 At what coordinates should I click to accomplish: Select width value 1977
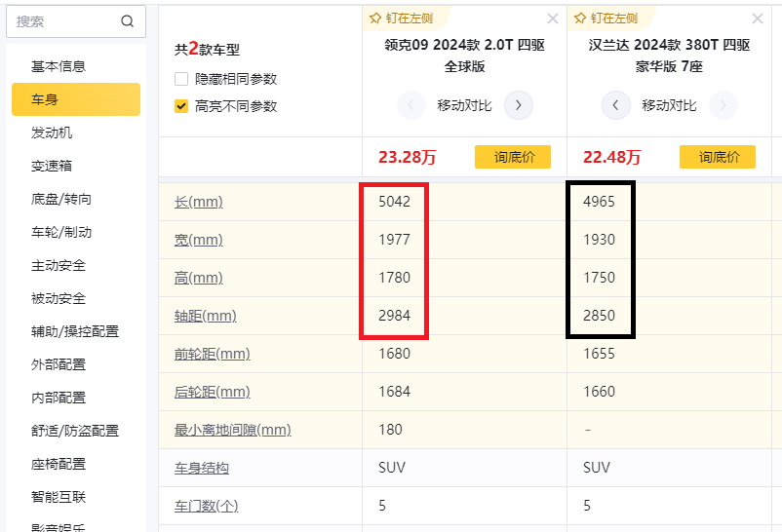tap(395, 240)
